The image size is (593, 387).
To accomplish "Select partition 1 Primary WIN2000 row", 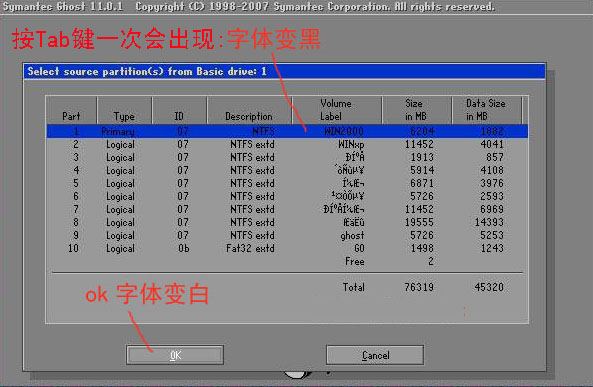I will coord(287,131).
